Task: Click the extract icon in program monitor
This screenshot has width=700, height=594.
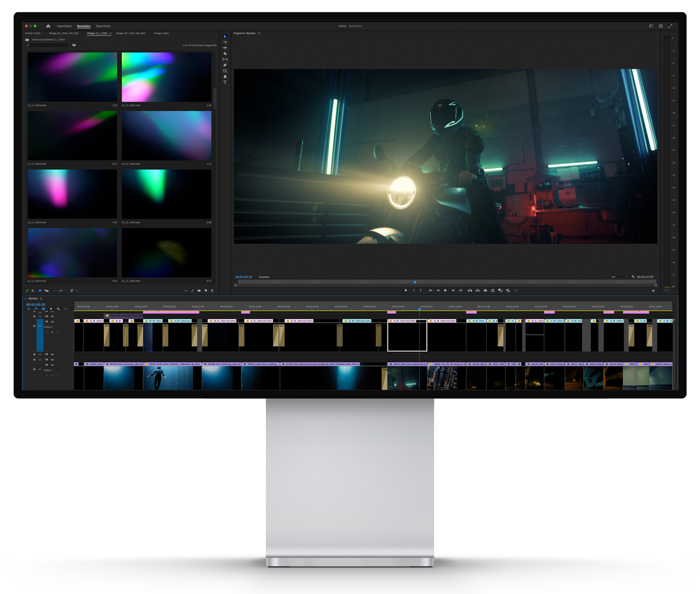Action: point(477,291)
